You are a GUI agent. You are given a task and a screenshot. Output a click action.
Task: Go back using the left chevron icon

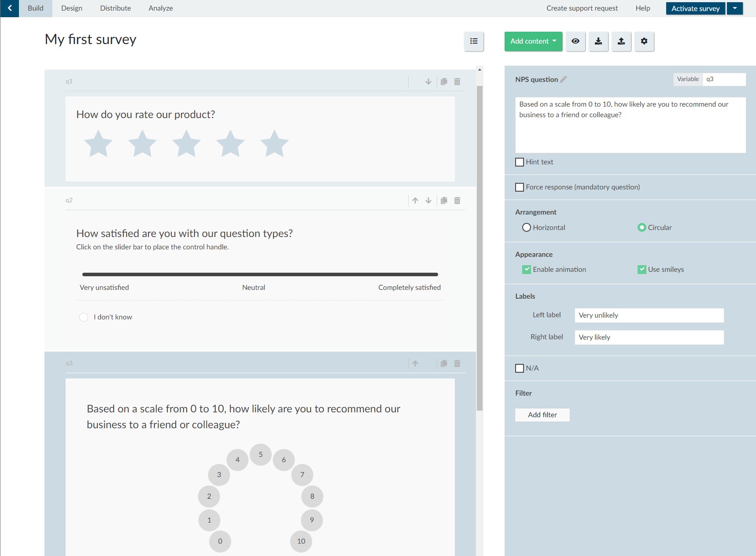point(10,8)
